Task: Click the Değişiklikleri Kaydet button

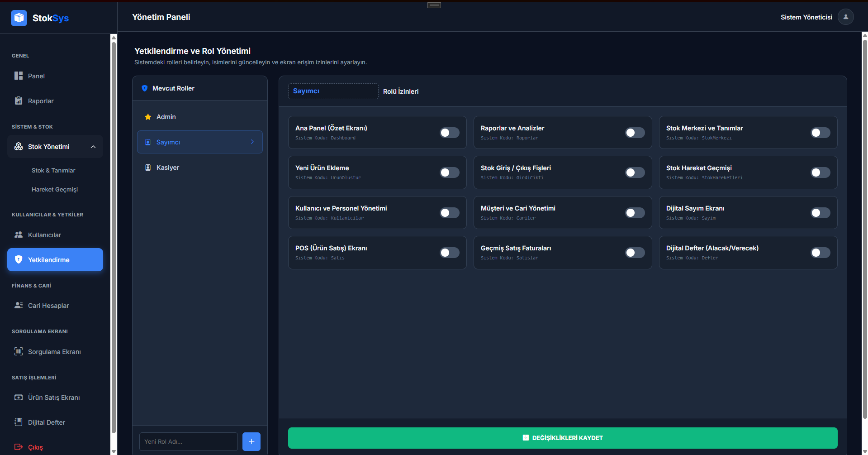Action: pyautogui.click(x=562, y=438)
